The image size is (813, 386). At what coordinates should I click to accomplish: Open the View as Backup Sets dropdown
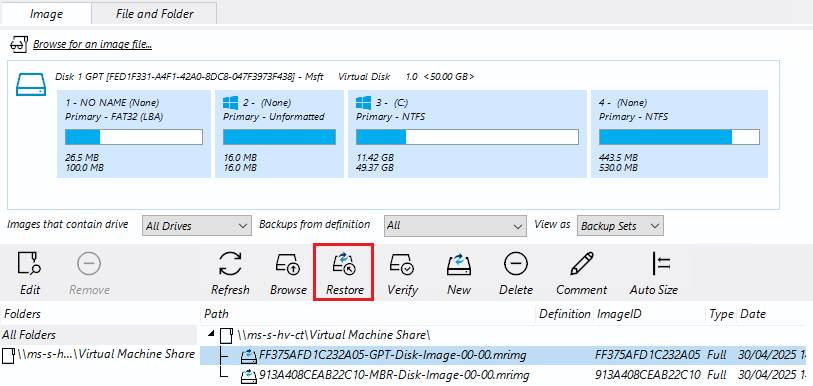click(x=620, y=226)
